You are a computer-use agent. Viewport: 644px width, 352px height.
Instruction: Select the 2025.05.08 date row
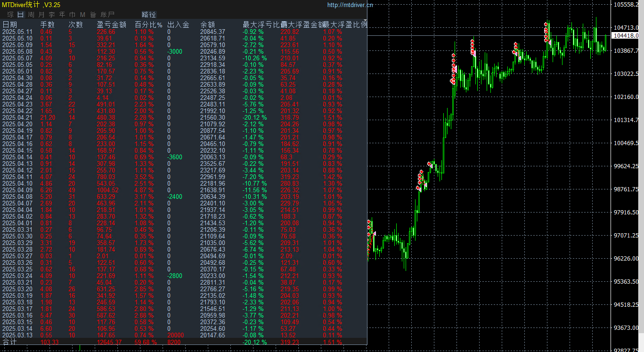(17, 51)
